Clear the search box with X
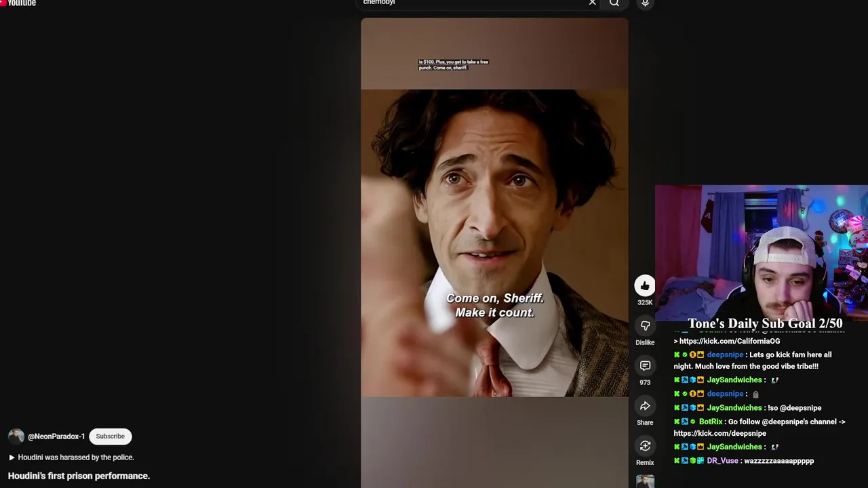This screenshot has width=868, height=488. (x=592, y=3)
